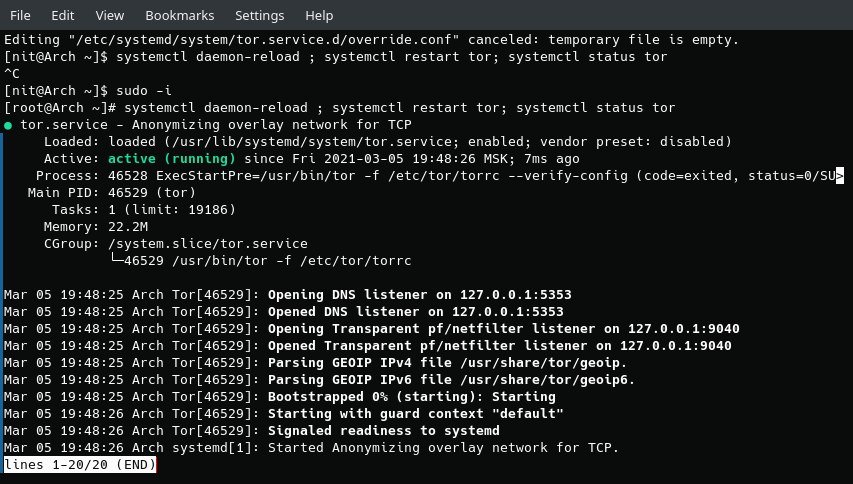Click the 'Loaded: loaded' unit file line
The width and height of the screenshot is (853, 484).
(388, 141)
